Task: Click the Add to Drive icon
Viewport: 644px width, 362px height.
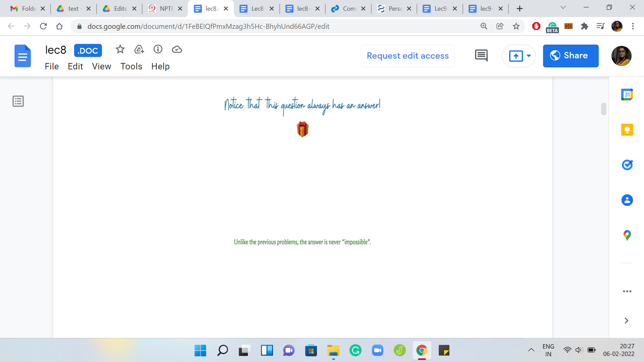Action: click(x=139, y=50)
